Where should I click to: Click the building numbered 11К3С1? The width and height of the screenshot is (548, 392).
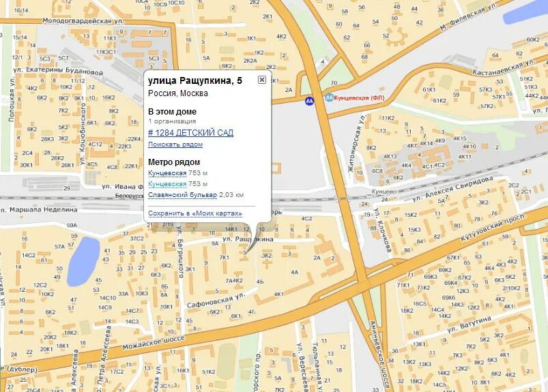[x=106, y=52]
